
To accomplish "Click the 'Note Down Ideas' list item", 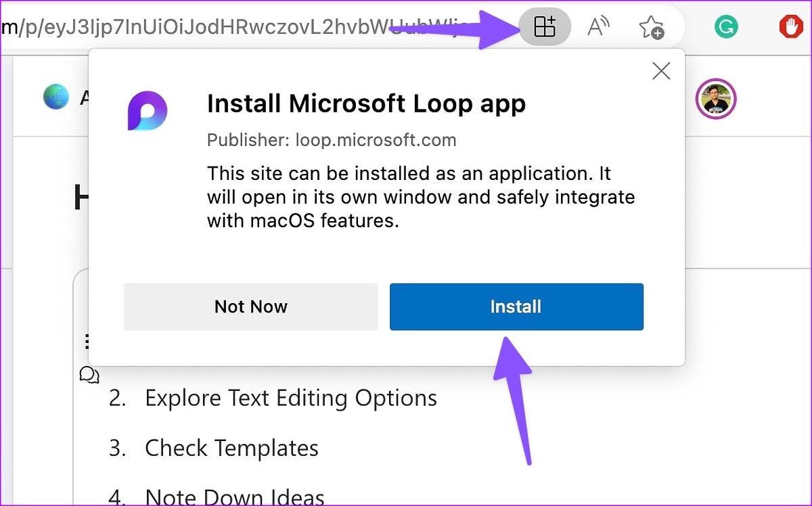I will coord(234,497).
